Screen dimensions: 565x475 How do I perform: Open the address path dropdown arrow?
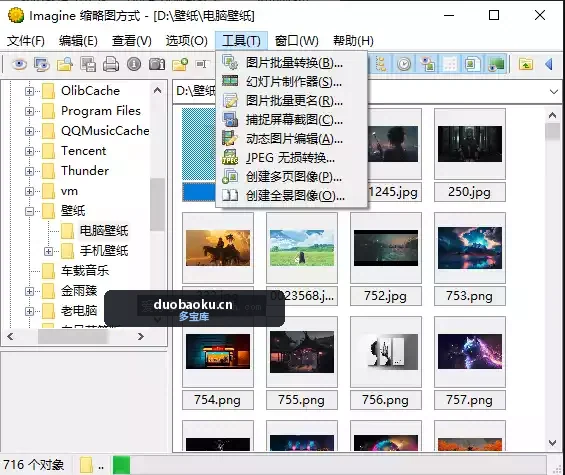click(554, 92)
